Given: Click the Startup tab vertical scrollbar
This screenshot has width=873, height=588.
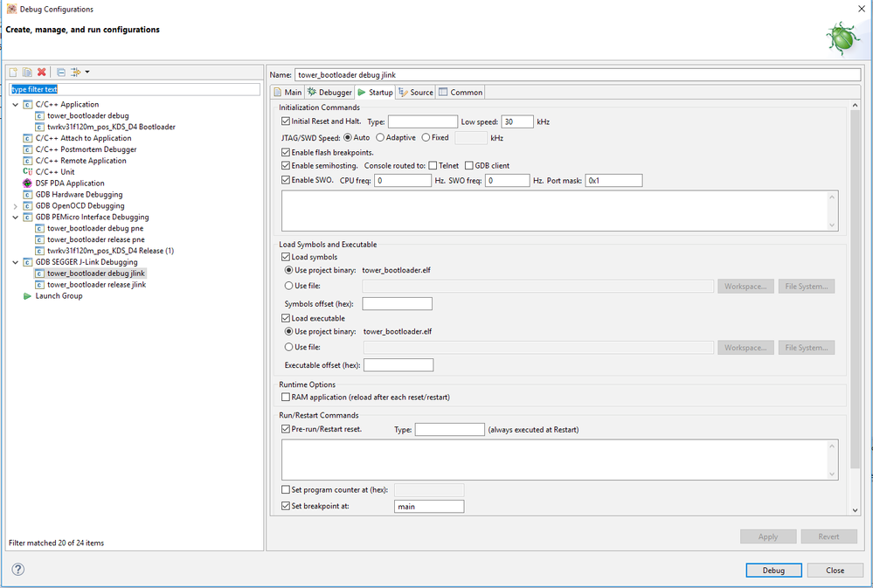Looking at the screenshot, I should pyautogui.click(x=856, y=289).
